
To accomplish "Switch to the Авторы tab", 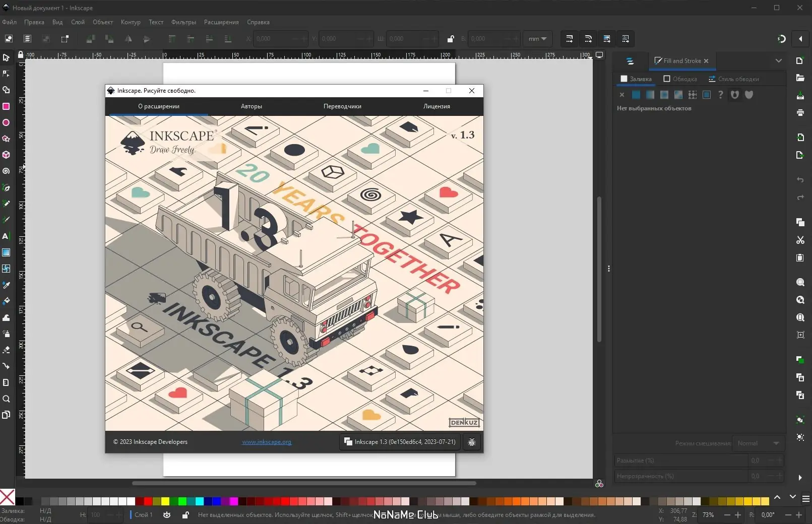I will point(251,106).
